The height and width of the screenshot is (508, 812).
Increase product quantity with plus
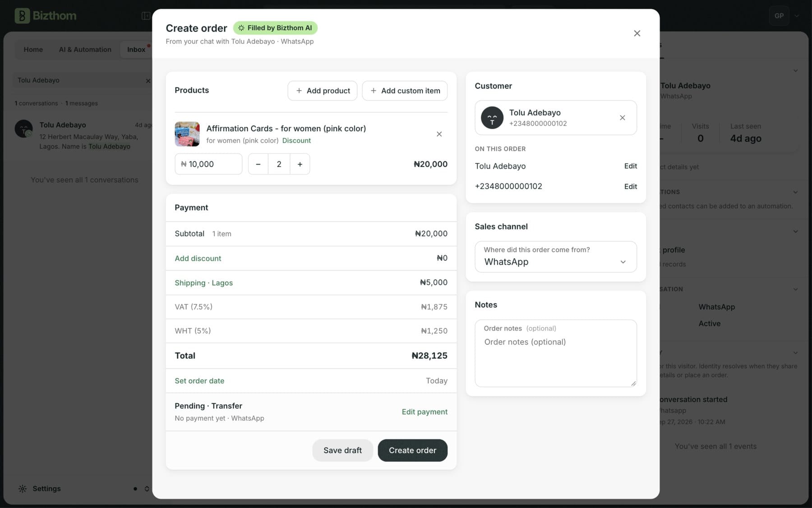click(300, 164)
